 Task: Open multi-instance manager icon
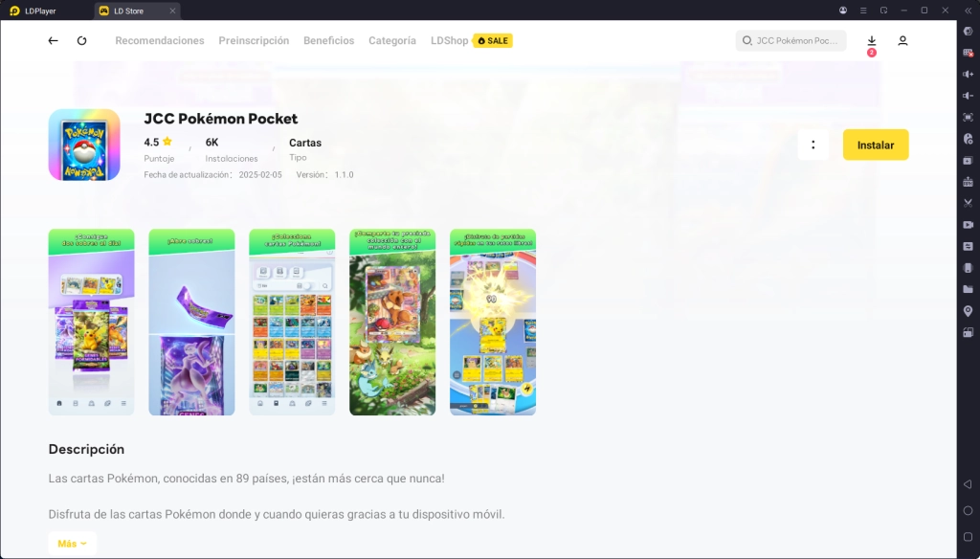pyautogui.click(x=969, y=161)
